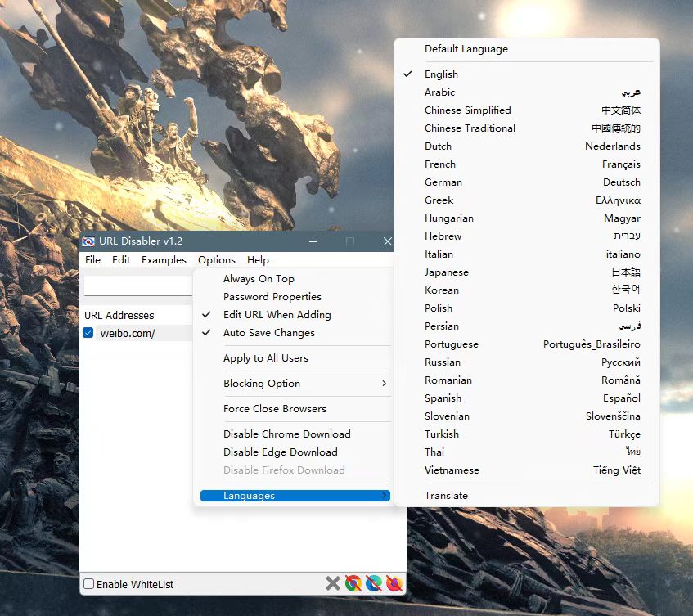
Task: Open the File menu
Action: point(92,260)
